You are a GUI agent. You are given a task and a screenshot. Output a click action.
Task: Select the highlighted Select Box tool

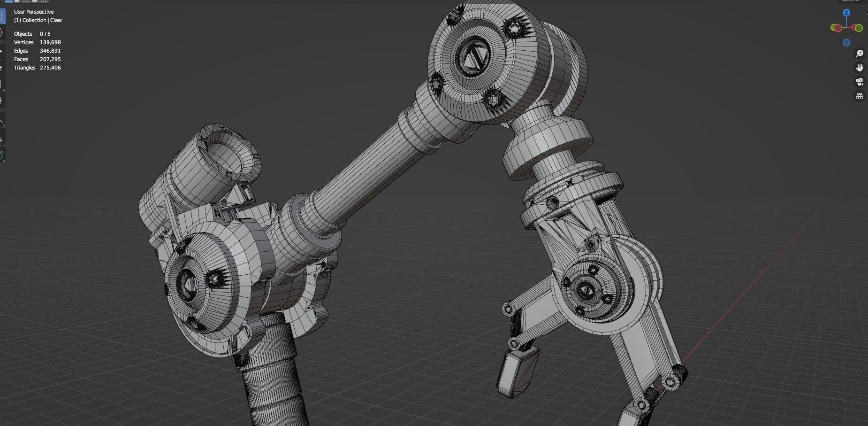(x=2, y=15)
